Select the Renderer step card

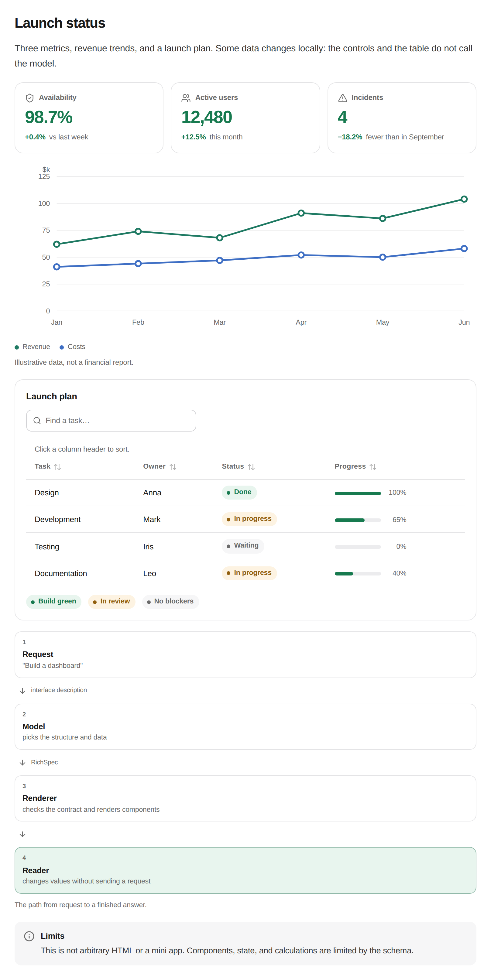pos(245,798)
